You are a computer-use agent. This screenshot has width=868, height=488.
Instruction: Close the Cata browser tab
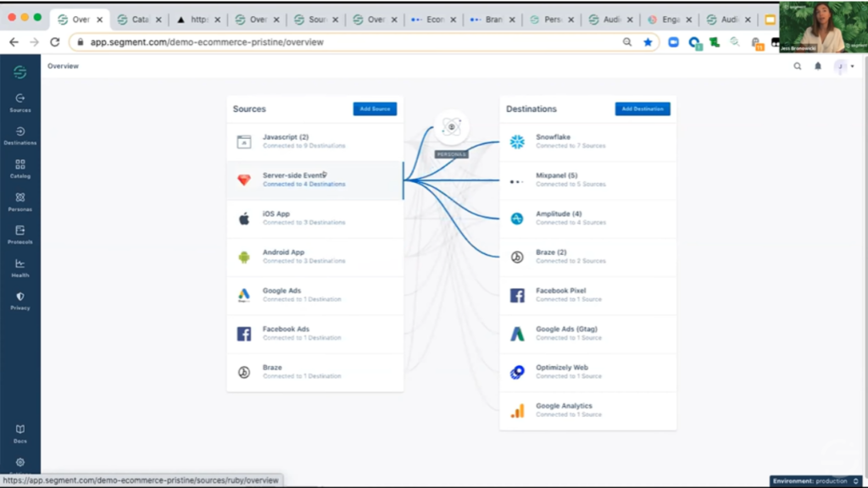coord(159,19)
